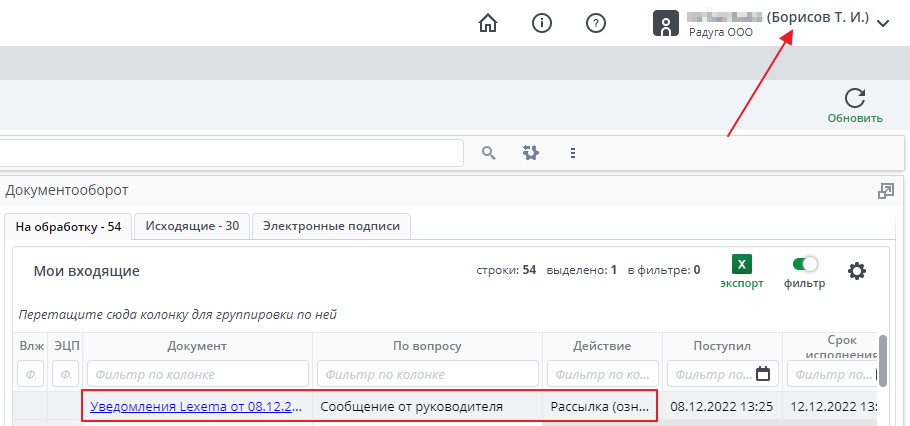Screen dimensions: 910x426
Task: Click the table vertical scrollbar
Action: (x=883, y=360)
